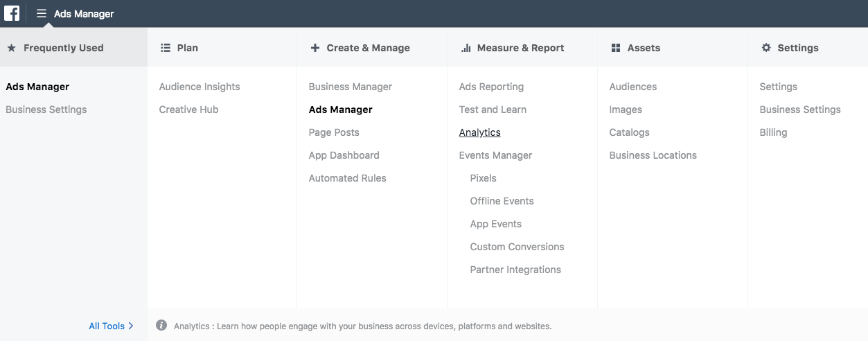The image size is (868, 341).
Task: Select Analytics under Measure & Report
Action: click(479, 132)
